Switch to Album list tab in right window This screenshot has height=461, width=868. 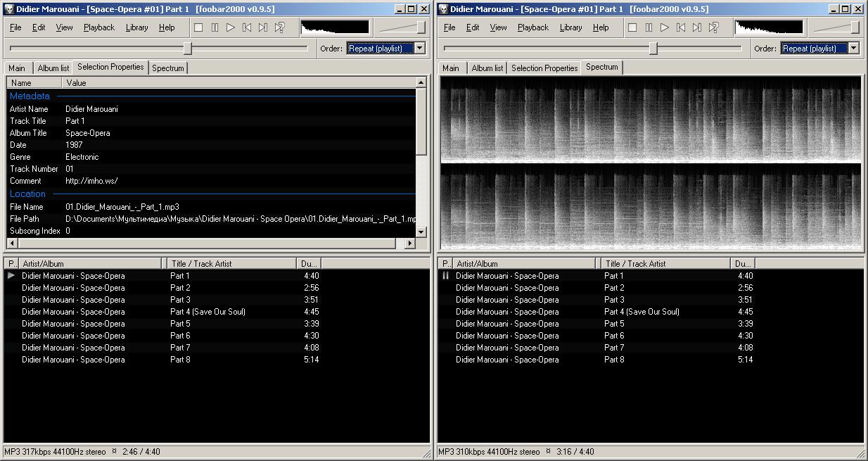pyautogui.click(x=487, y=68)
